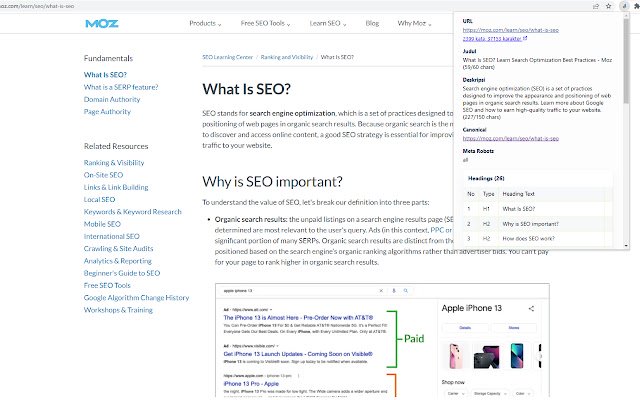Image resolution: width=640 pixels, height=400 pixels.
Task: Click the active SEO extension icon
Action: tap(624, 6)
